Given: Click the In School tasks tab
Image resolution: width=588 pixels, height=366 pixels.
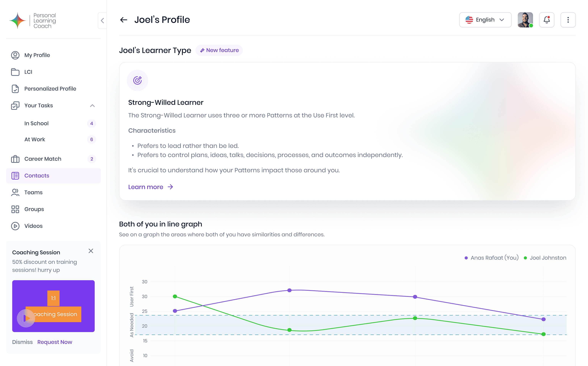Looking at the screenshot, I should (36, 124).
